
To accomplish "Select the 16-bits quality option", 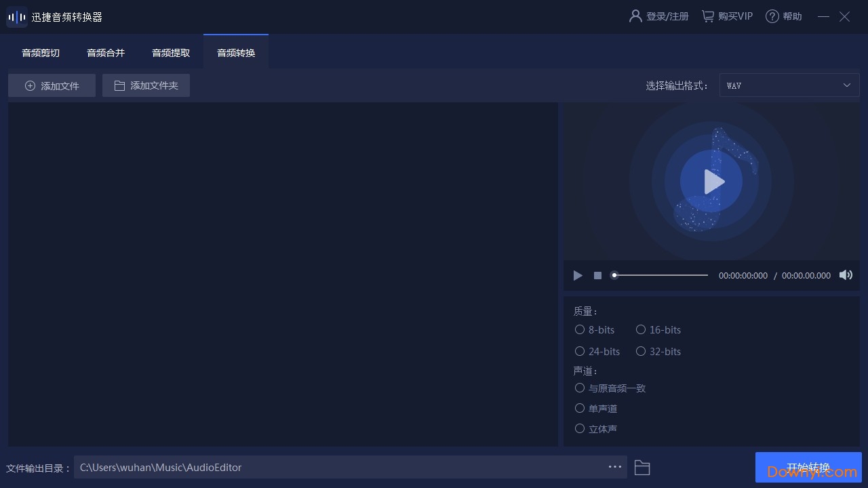I will point(641,330).
